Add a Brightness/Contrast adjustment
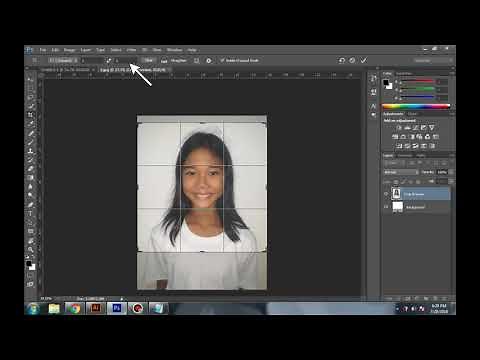Screen dimensions: 480x360 (399, 128)
